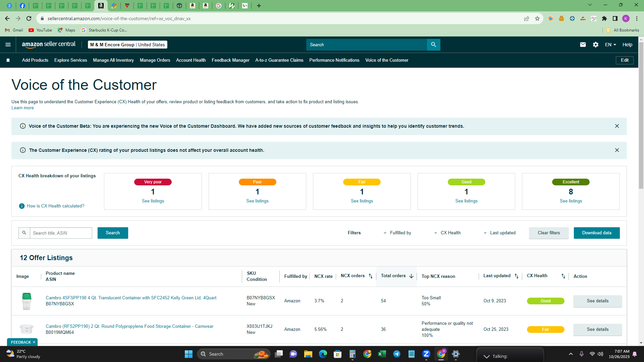Focus the Seller Central header Search box
Screen dimensions: 644x362
[x=366, y=45]
